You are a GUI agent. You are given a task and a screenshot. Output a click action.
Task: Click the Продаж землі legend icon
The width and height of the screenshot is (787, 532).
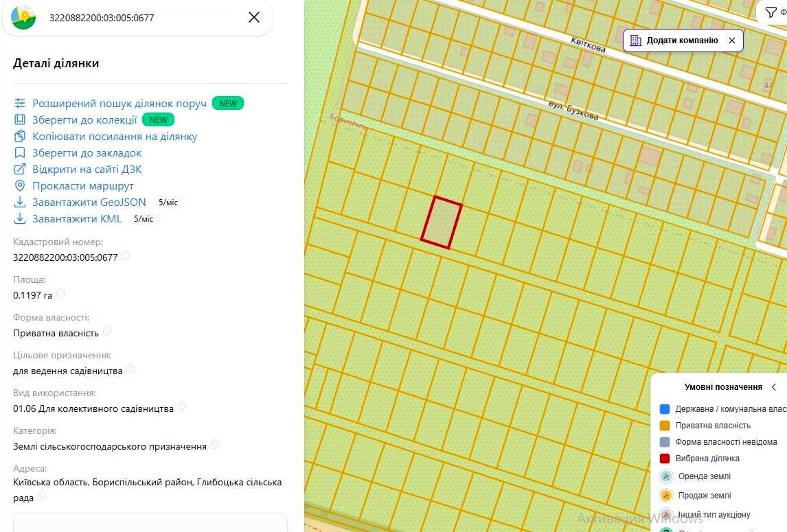coord(666,496)
